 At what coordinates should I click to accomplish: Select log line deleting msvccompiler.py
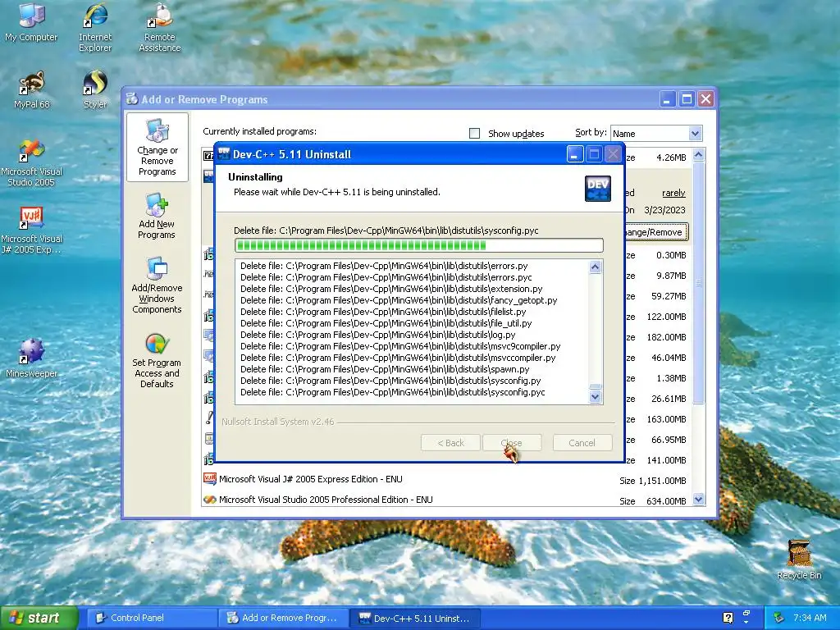(x=398, y=358)
